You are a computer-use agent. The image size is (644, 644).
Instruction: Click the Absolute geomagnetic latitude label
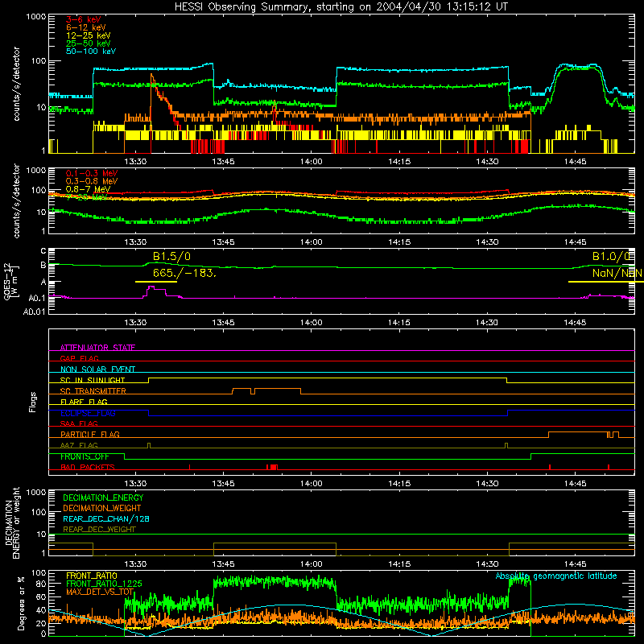coord(556,576)
